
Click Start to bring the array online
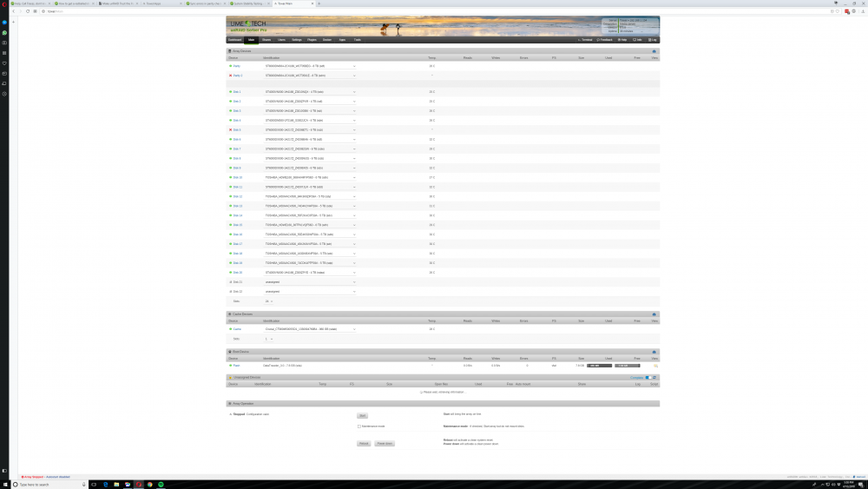tap(363, 416)
